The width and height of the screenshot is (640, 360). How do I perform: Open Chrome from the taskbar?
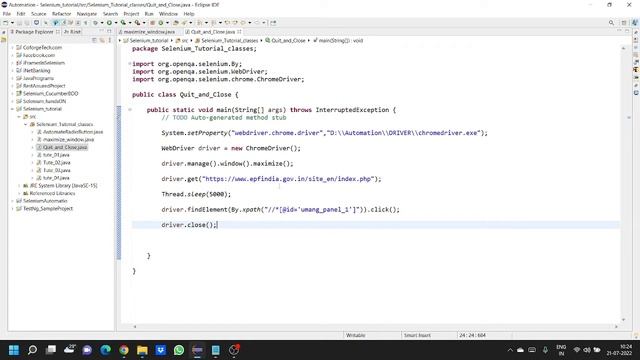pos(124,350)
